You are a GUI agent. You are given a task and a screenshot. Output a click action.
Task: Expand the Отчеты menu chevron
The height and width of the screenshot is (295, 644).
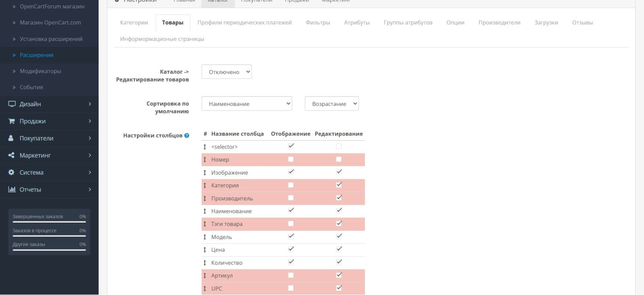pos(90,190)
